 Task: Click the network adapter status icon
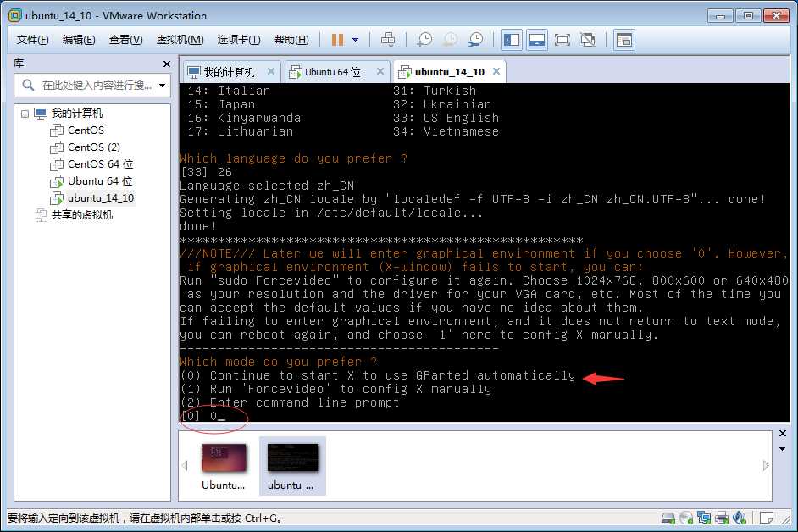pyautogui.click(x=704, y=518)
